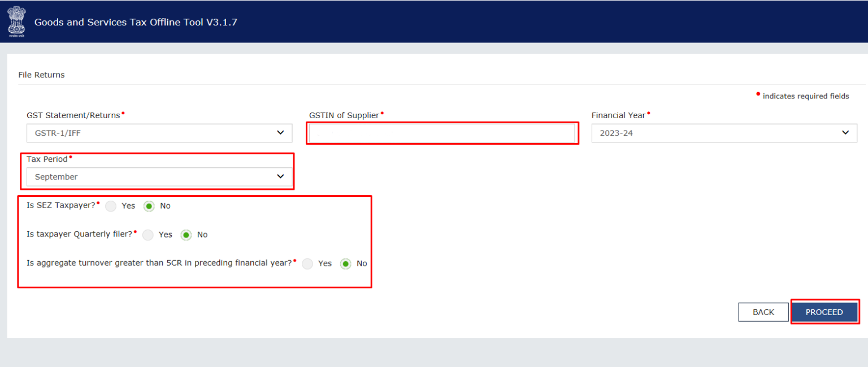Expand the GST Statement/Returns chevron arrow

click(x=280, y=133)
